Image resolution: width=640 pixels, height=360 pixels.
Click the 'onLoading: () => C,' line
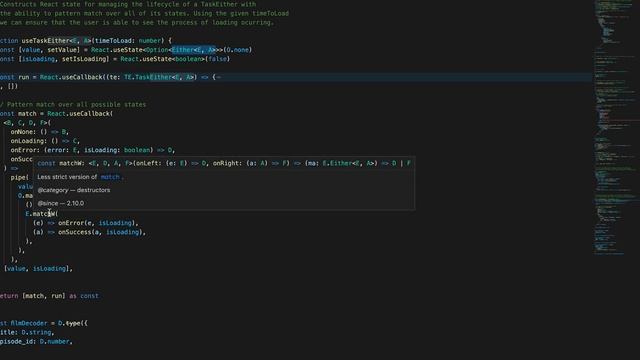point(45,141)
